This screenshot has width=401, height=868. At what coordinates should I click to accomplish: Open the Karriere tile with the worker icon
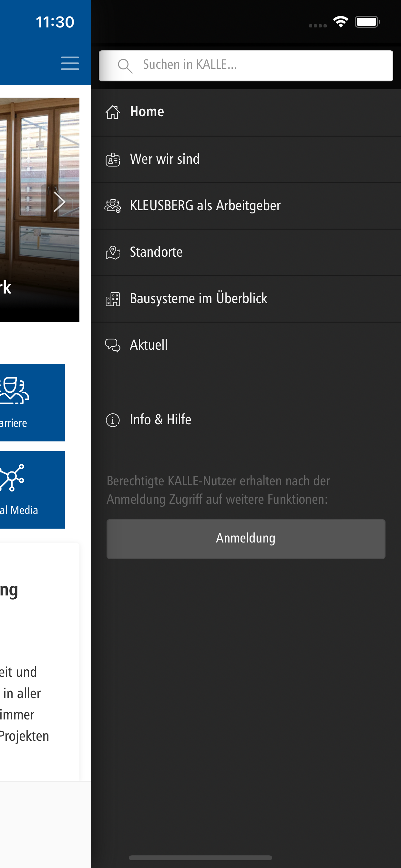tap(32, 402)
